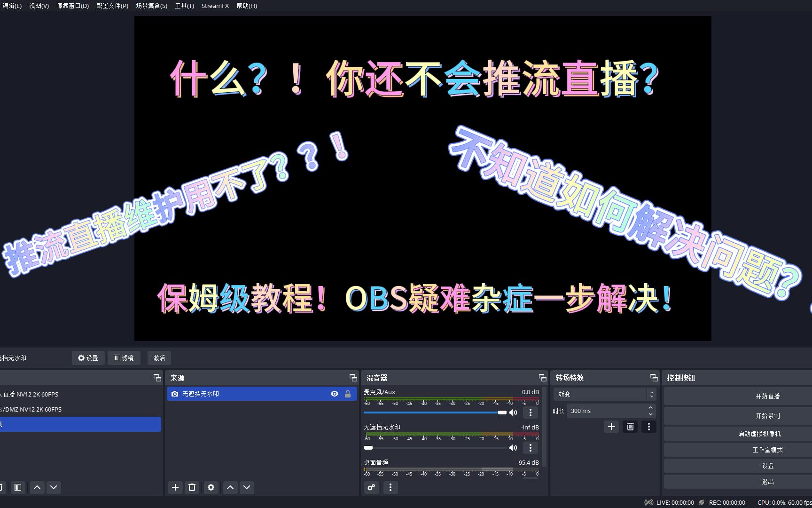Float the scenes dock panel

pos(157,378)
